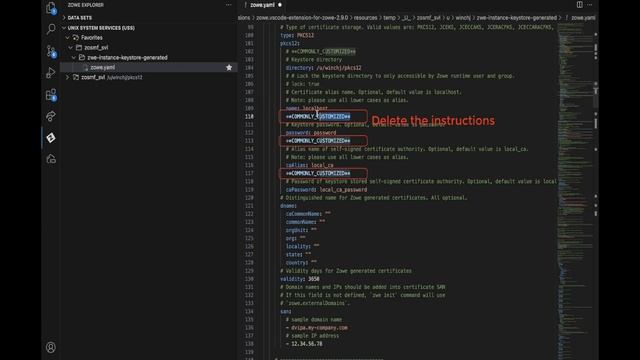Click the DATA SETS header label

pos(80,18)
